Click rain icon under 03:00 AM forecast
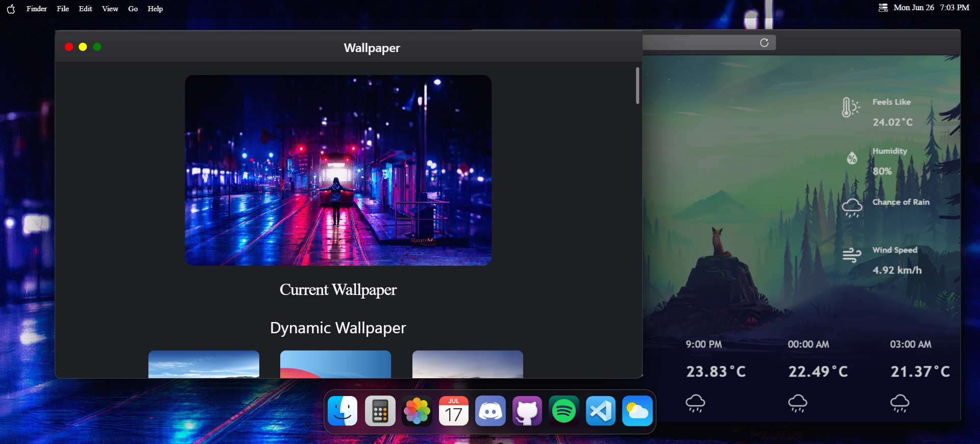980x444 pixels. (x=900, y=403)
